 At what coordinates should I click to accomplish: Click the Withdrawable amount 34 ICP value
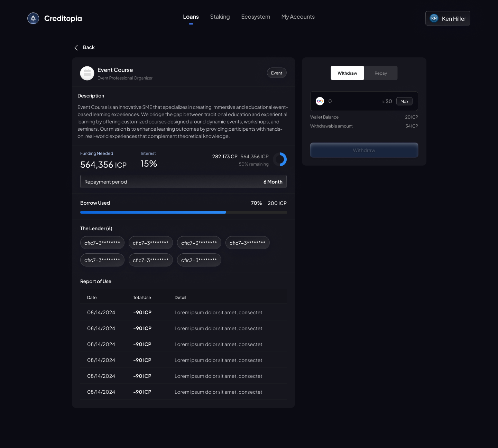pyautogui.click(x=412, y=126)
